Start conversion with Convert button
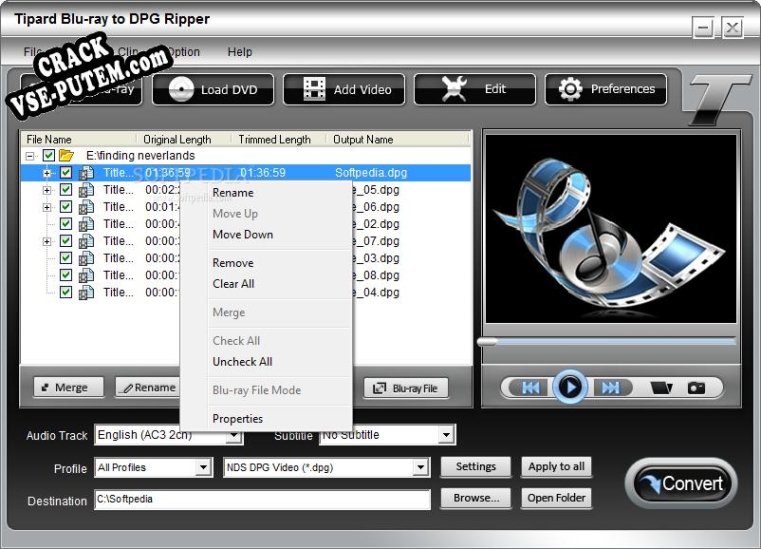The height and width of the screenshot is (549, 761). [681, 483]
